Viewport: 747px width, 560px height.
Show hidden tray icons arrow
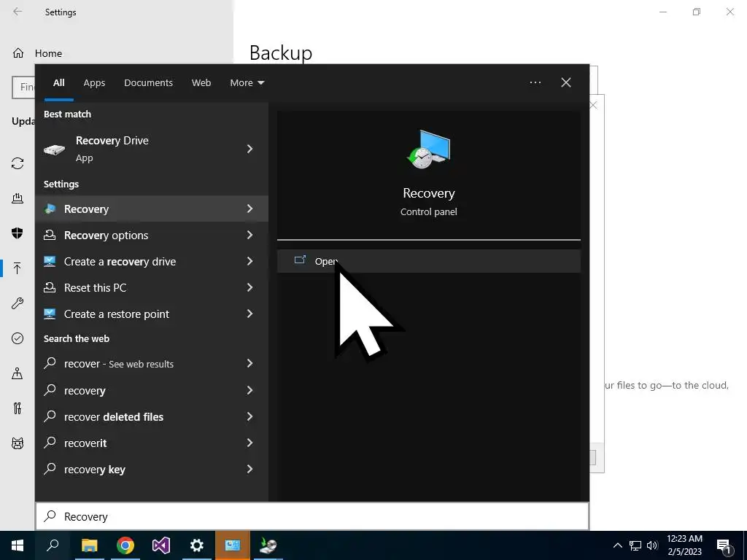(617, 545)
